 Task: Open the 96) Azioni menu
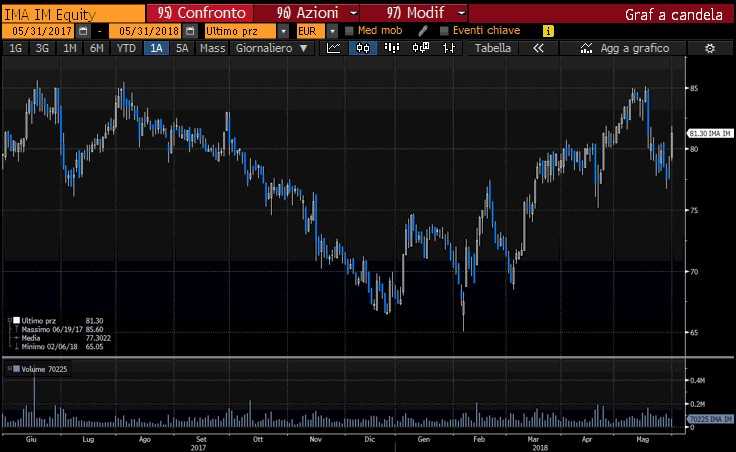click(x=307, y=13)
